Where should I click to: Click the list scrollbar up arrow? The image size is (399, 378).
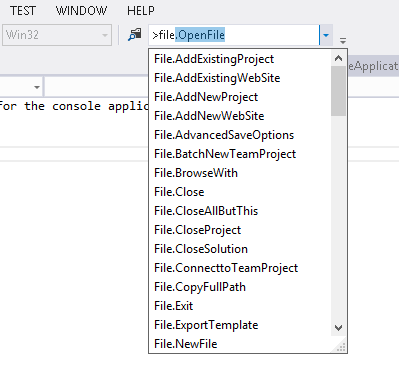pos(338,58)
